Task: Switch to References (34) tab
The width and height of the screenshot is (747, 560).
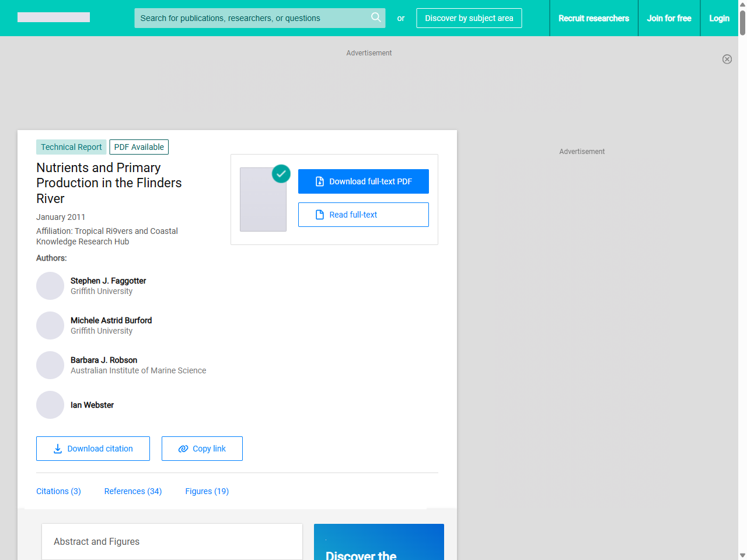Action: [x=133, y=491]
